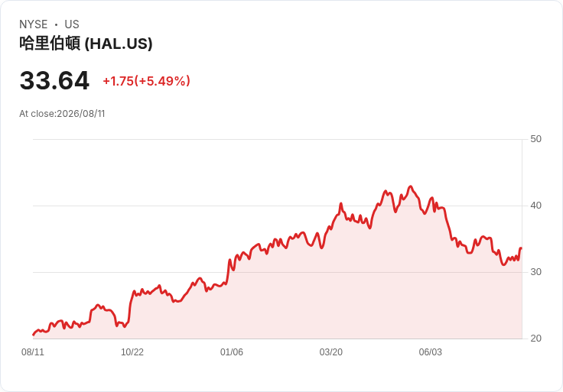Click the current price 33.64
Image resolution: width=563 pixels, height=392 pixels.
click(x=54, y=80)
